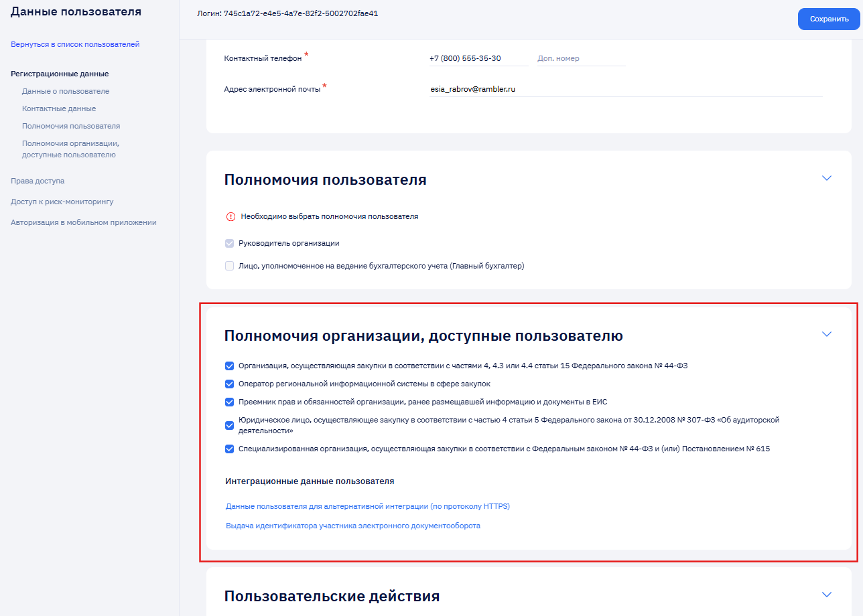Click the Интеграционные данные пользователя subheading
The height and width of the screenshot is (616, 863).
pyautogui.click(x=310, y=481)
